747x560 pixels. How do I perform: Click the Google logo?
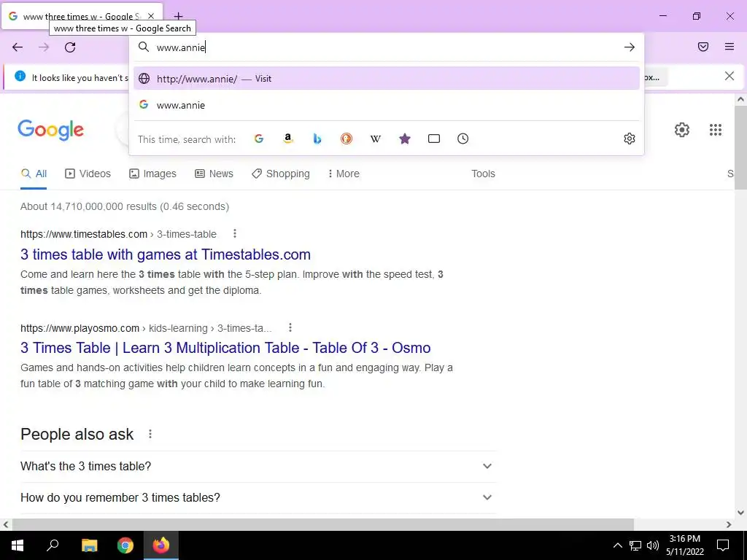coord(51,130)
